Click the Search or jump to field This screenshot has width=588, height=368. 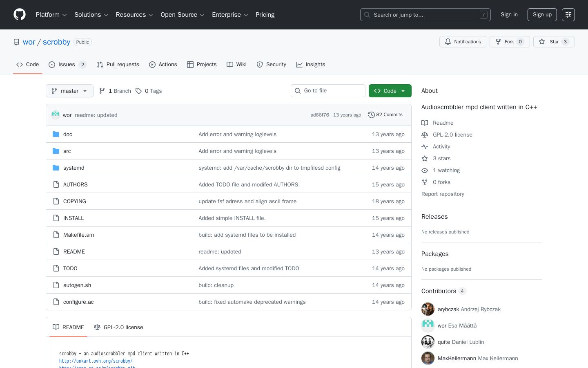point(425,15)
